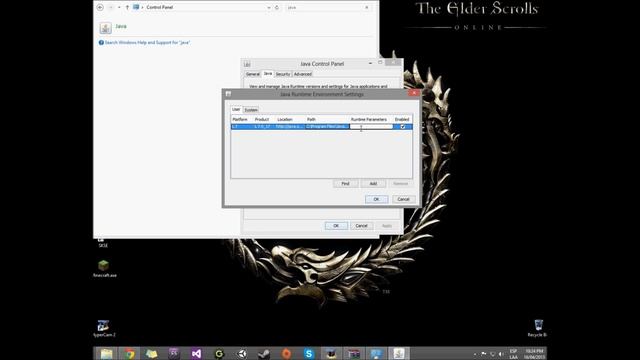
Task: Switch to the Java taskbar button
Action: [399, 353]
